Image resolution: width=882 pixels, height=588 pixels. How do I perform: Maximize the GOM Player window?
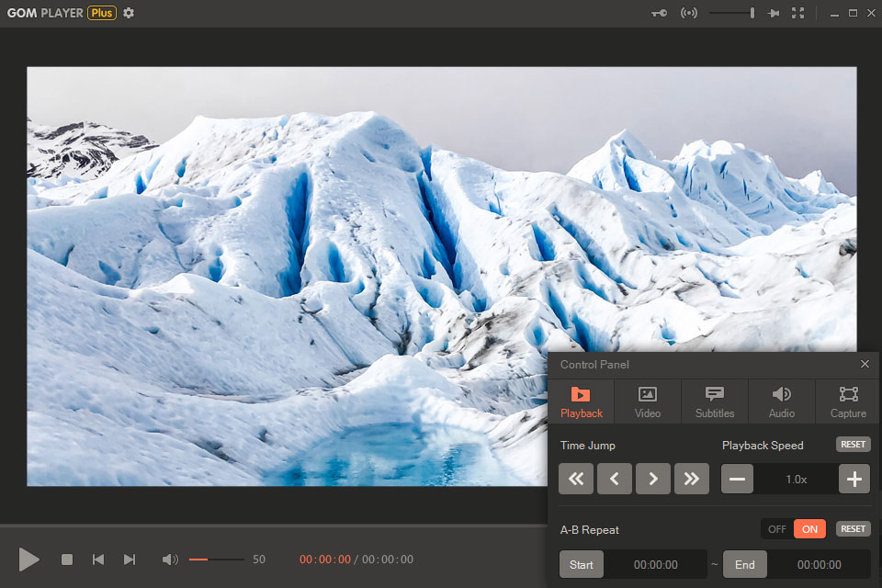pyautogui.click(x=854, y=13)
